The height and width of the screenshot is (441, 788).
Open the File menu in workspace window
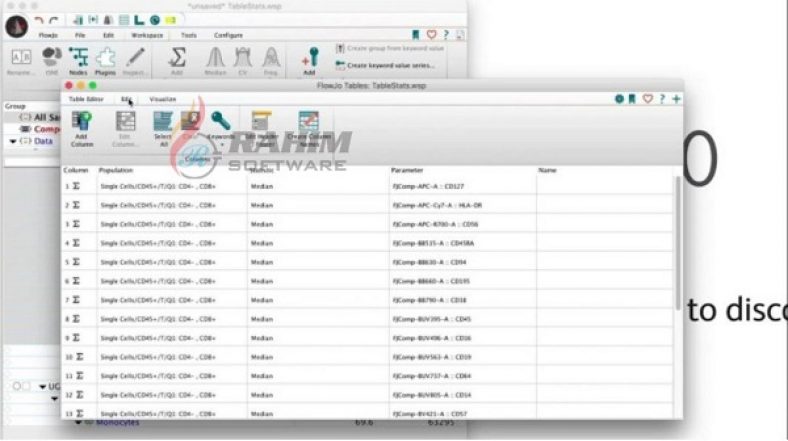tap(80, 35)
